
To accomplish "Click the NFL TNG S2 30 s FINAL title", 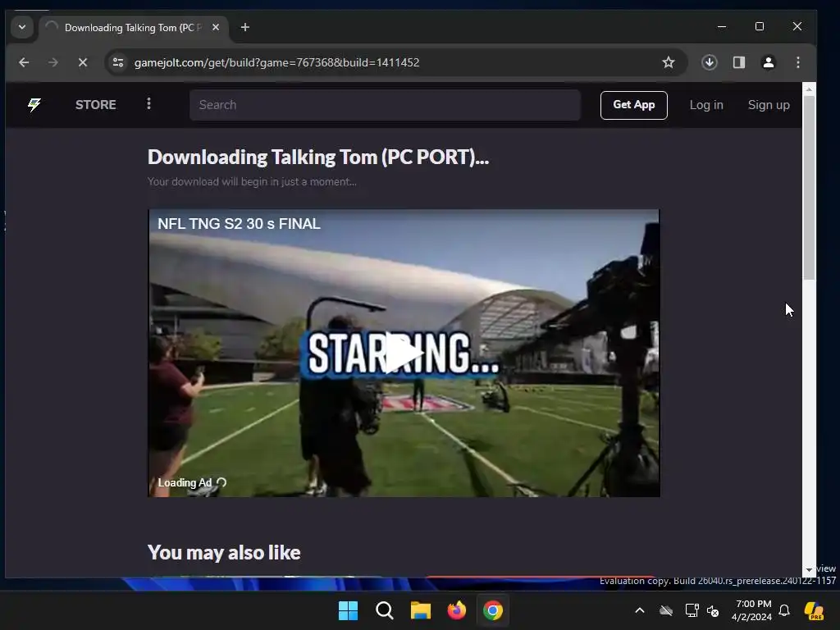I will 239,224.
